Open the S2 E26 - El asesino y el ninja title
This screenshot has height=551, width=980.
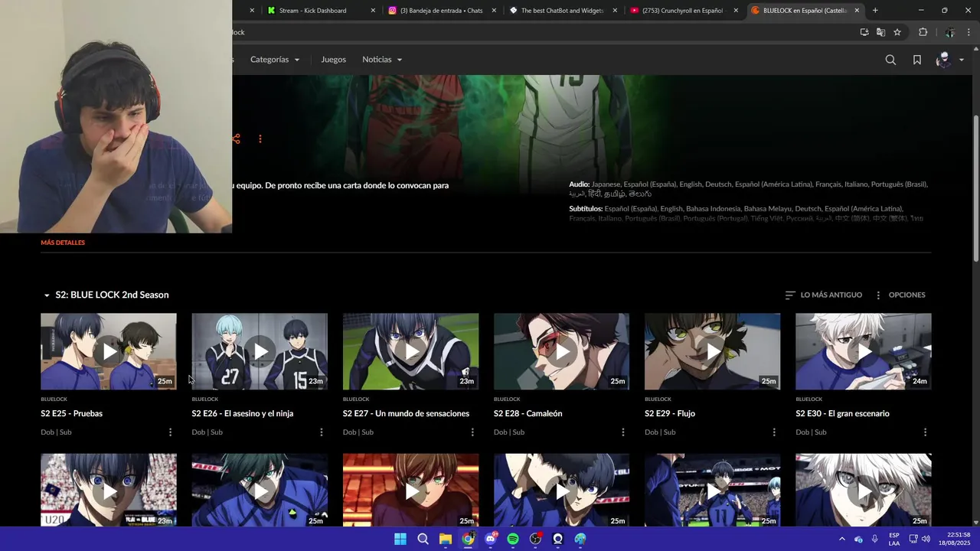(x=243, y=413)
